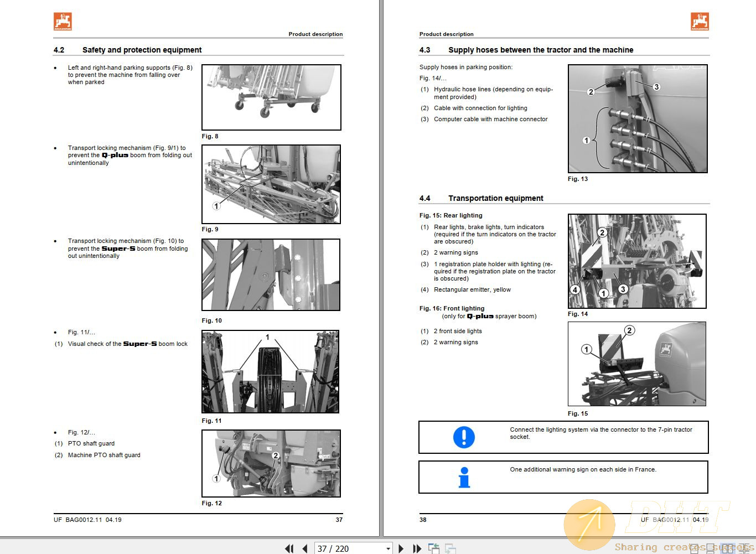This screenshot has width=756, height=554.
Task: Click text 'Left and right-hand parking supports (Fig. 8)'
Action: [130, 68]
